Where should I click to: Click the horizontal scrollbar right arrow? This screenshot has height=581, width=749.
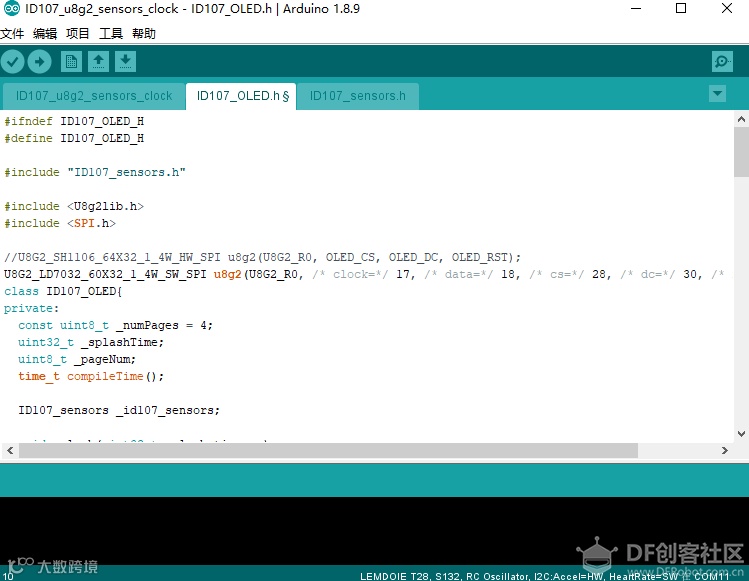coord(725,450)
